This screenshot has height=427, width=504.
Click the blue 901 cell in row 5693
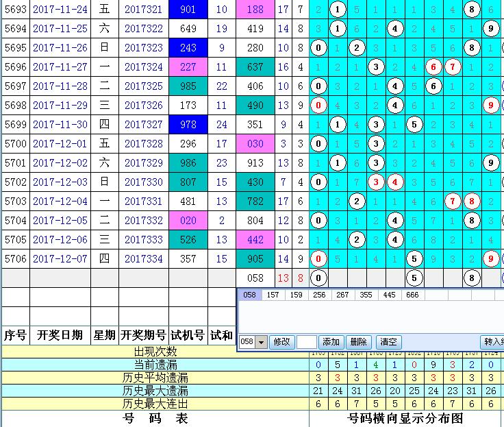[x=188, y=10]
